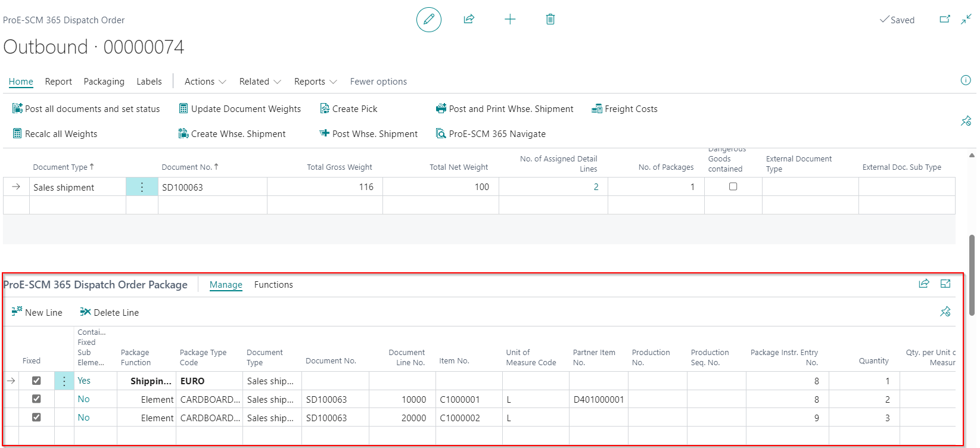Screen dimensions: 980x448
Task: Click the vertical page scrollbar
Action: click(x=972, y=275)
